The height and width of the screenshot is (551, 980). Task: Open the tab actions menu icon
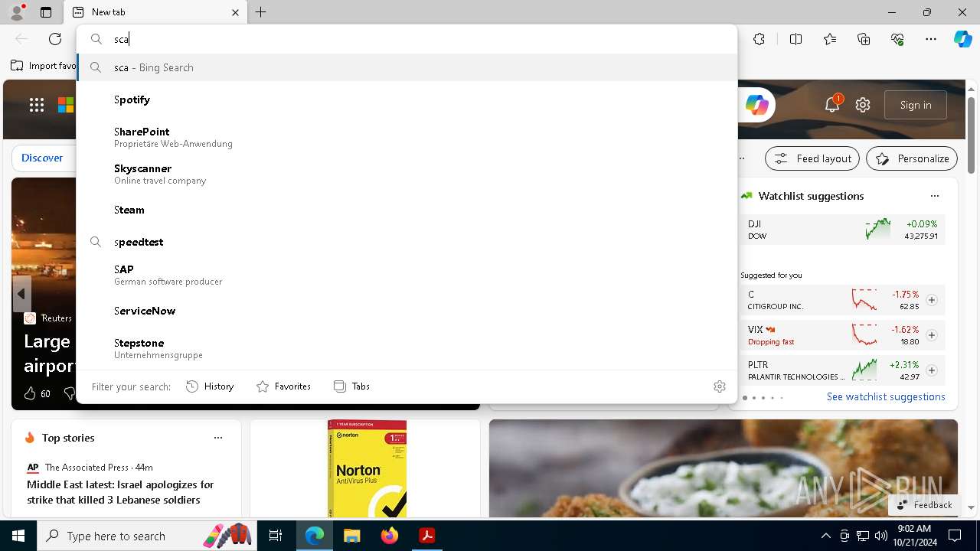[x=46, y=12]
